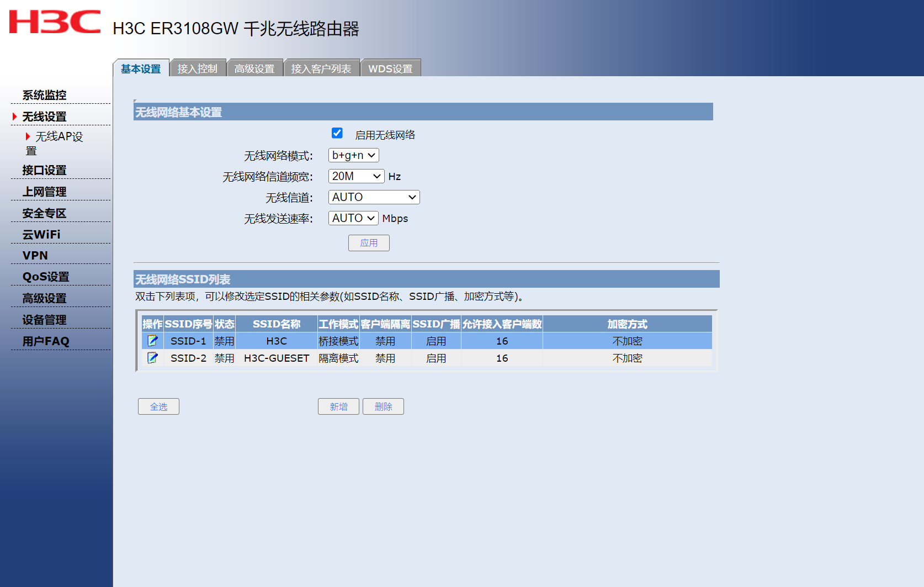Expand the 无线设置 sidebar menu

44,117
